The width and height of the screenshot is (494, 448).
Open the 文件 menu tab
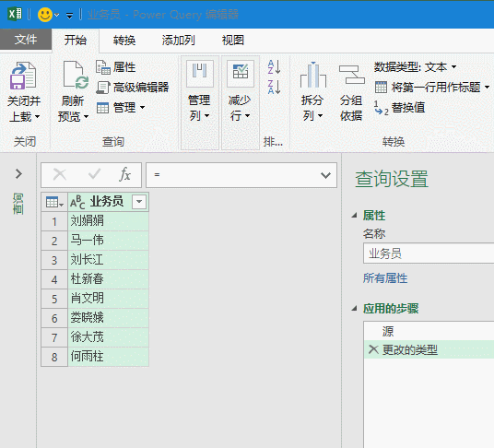coord(26,40)
